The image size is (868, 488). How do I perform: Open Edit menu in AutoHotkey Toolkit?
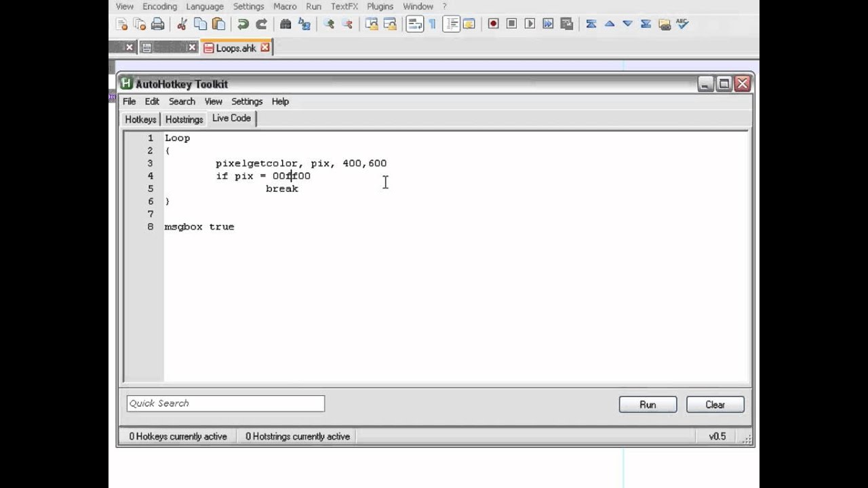(x=152, y=101)
